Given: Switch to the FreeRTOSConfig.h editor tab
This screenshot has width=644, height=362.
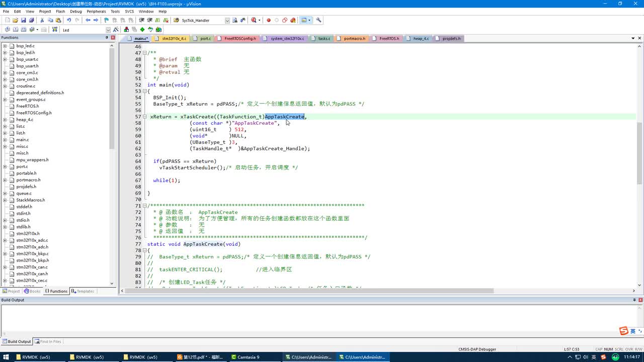Looking at the screenshot, I should [x=237, y=38].
